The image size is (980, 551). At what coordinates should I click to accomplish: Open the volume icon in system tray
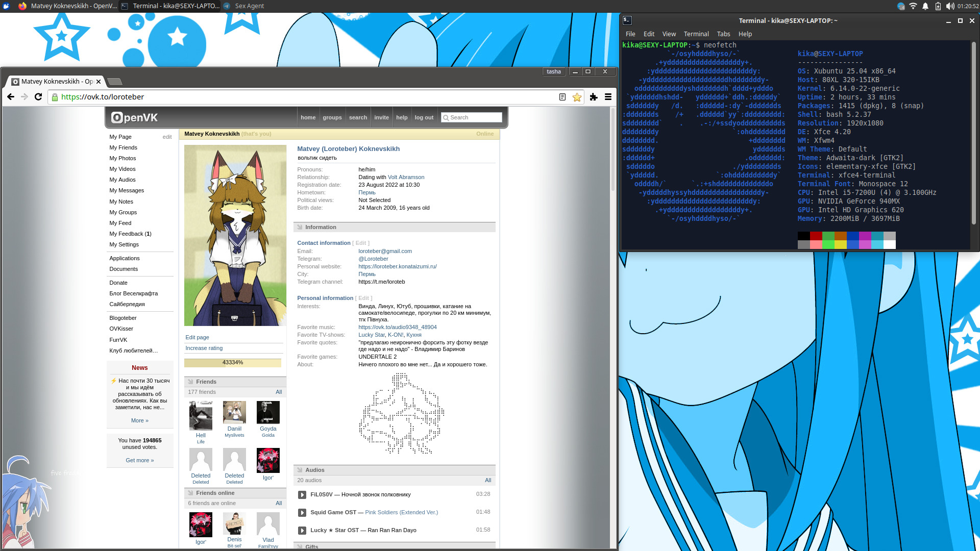click(x=949, y=6)
